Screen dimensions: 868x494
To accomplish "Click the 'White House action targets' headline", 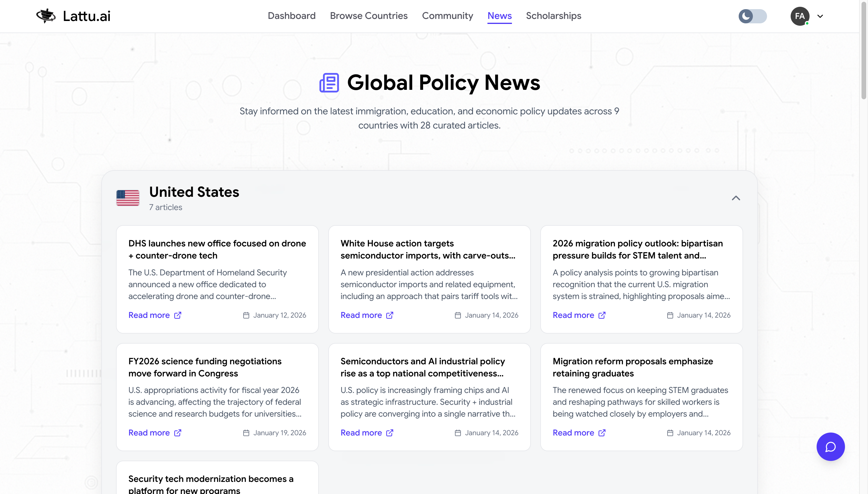I will pyautogui.click(x=428, y=249).
